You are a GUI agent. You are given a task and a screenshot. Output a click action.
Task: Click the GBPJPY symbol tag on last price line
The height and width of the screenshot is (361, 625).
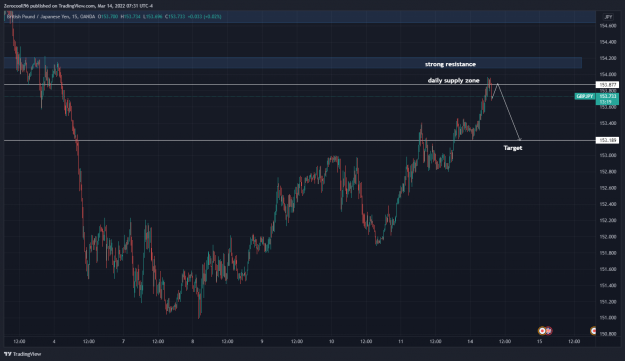(585, 96)
